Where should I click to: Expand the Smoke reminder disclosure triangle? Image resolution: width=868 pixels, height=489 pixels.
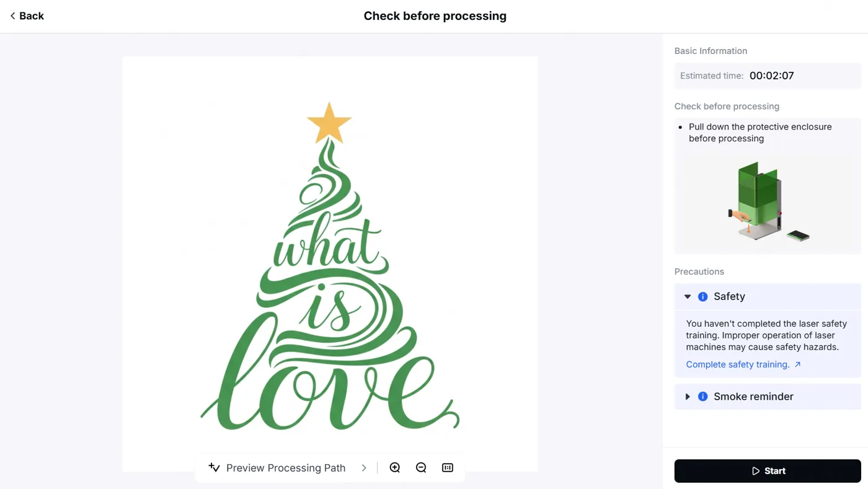688,397
